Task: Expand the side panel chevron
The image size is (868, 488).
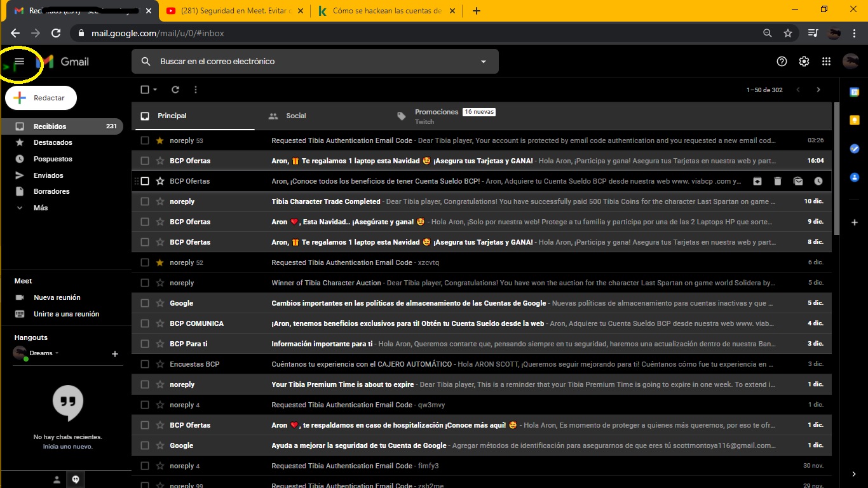Action: pyautogui.click(x=855, y=474)
